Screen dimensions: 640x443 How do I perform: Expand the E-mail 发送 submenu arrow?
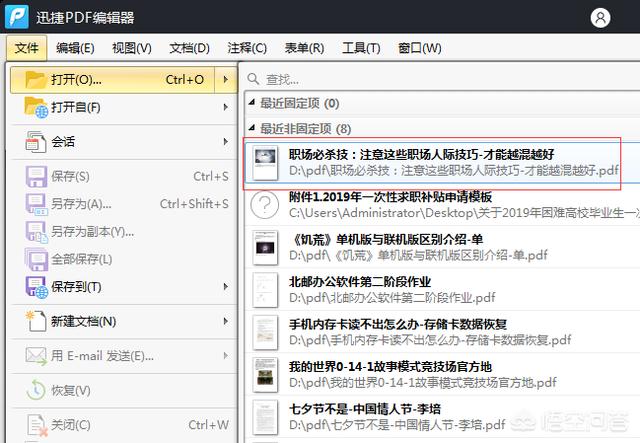[226, 356]
